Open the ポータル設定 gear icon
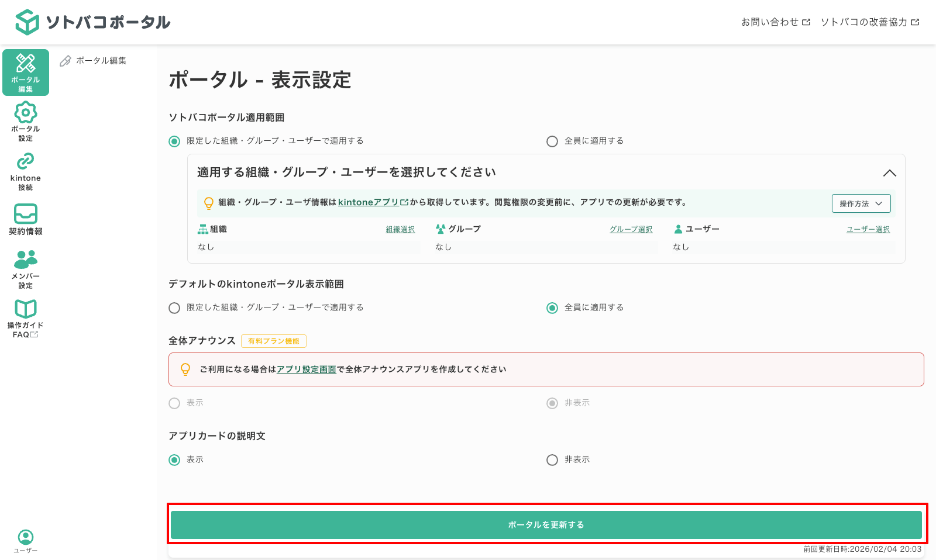Screen dimensions: 936x560 tap(25, 121)
